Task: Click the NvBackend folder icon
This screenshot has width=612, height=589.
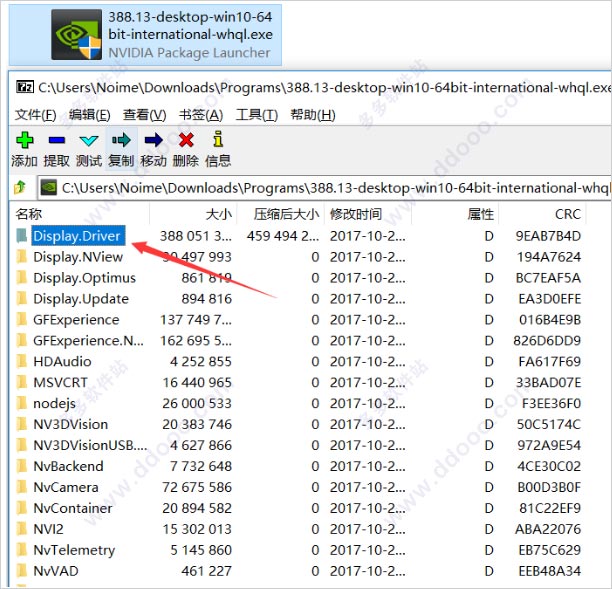Action: pyautogui.click(x=22, y=466)
